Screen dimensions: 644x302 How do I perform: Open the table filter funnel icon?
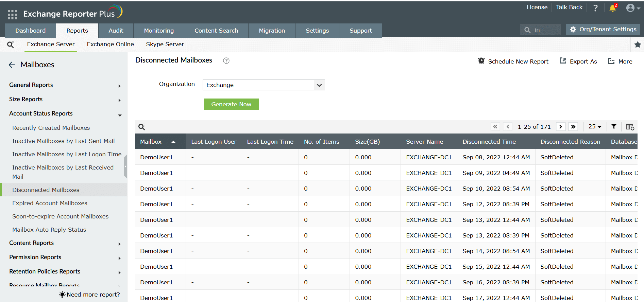(x=614, y=127)
